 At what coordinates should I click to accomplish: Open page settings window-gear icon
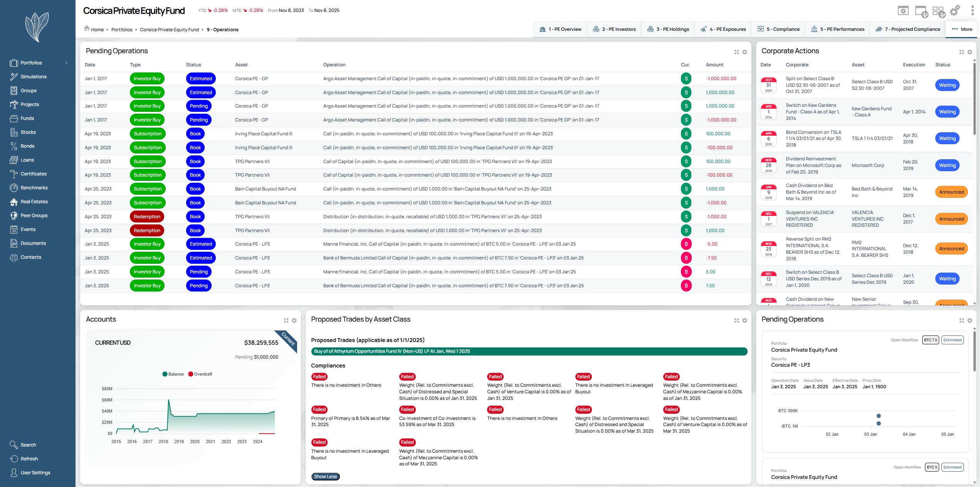coord(903,11)
